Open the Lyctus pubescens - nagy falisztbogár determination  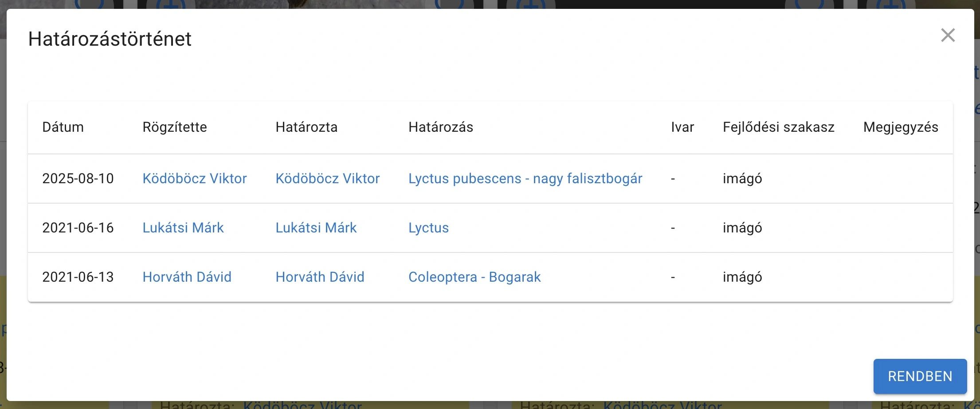[525, 178]
